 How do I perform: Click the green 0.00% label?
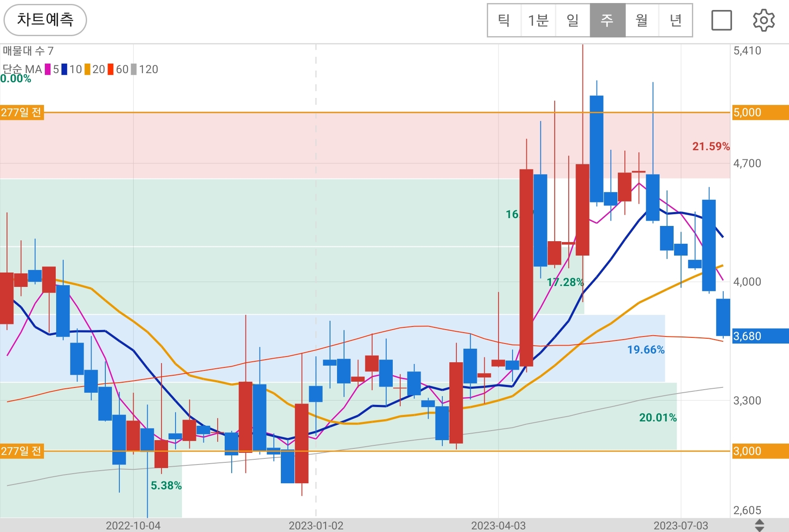pos(16,79)
